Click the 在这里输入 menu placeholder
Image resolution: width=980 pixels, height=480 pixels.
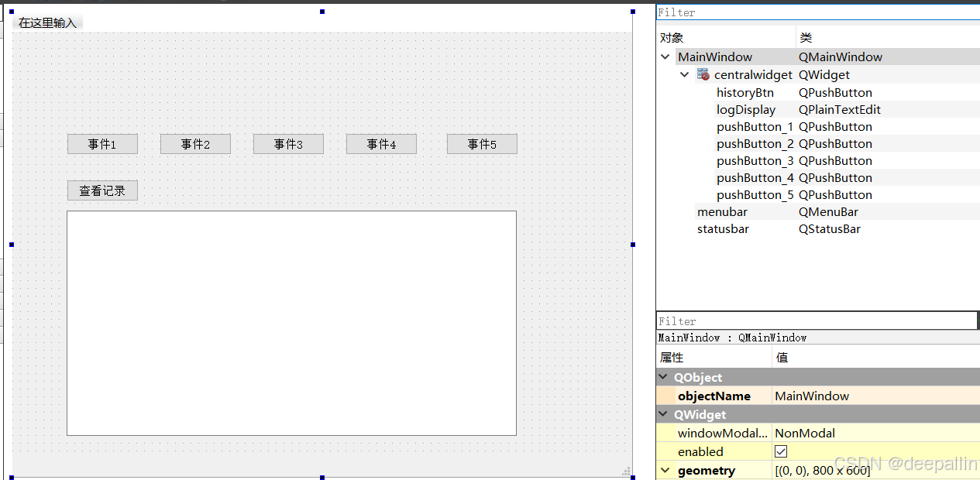47,22
